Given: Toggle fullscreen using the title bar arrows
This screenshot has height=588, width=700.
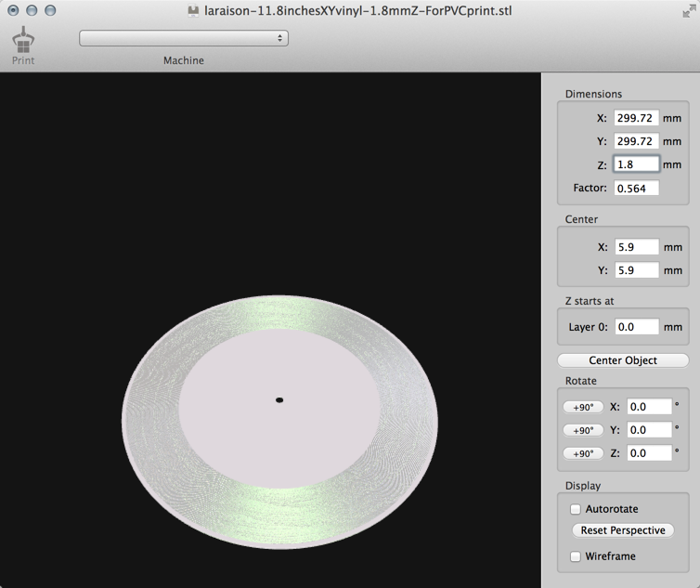Looking at the screenshot, I should point(689,11).
